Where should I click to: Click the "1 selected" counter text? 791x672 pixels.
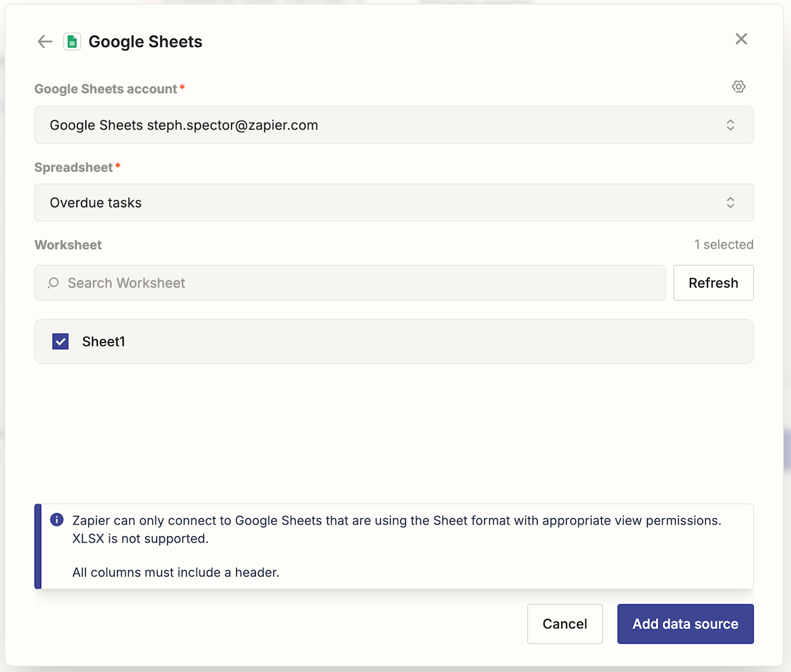tap(724, 245)
